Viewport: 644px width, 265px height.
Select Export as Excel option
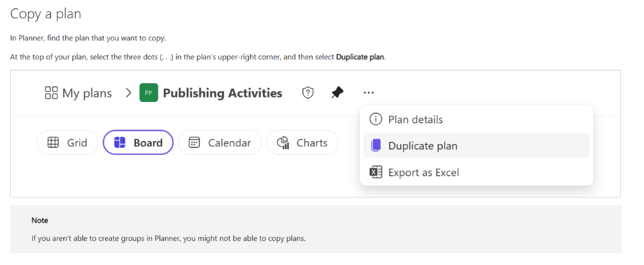point(477,172)
